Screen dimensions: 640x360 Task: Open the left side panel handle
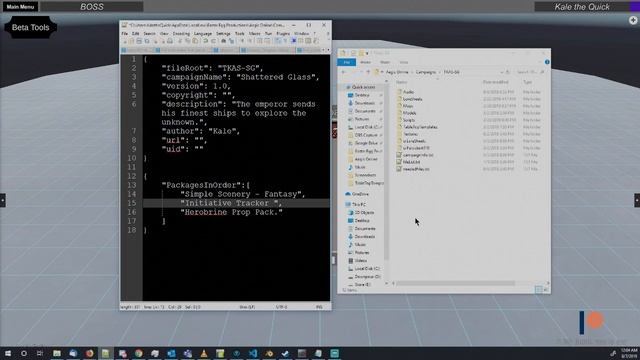(x=2, y=200)
